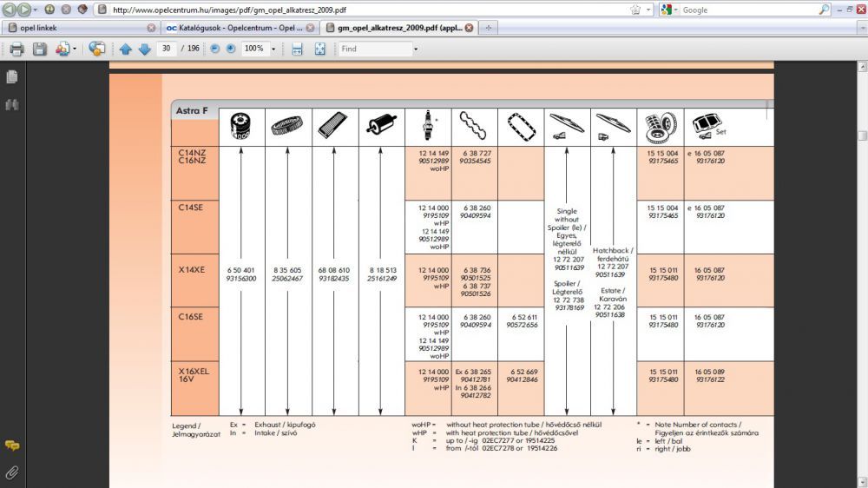Image resolution: width=868 pixels, height=488 pixels.
Task: Bookmark this page with the star icon
Action: pyautogui.click(x=635, y=10)
